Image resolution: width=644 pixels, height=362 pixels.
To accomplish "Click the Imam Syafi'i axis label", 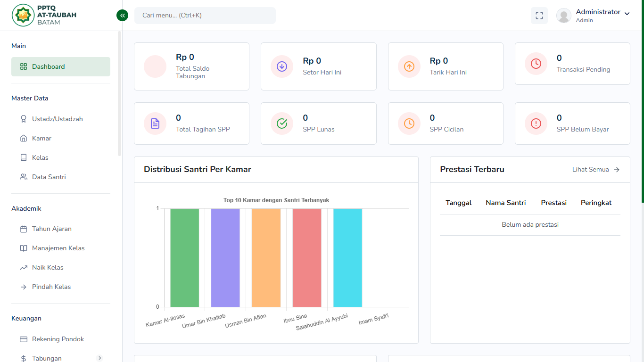I will click(x=374, y=319).
